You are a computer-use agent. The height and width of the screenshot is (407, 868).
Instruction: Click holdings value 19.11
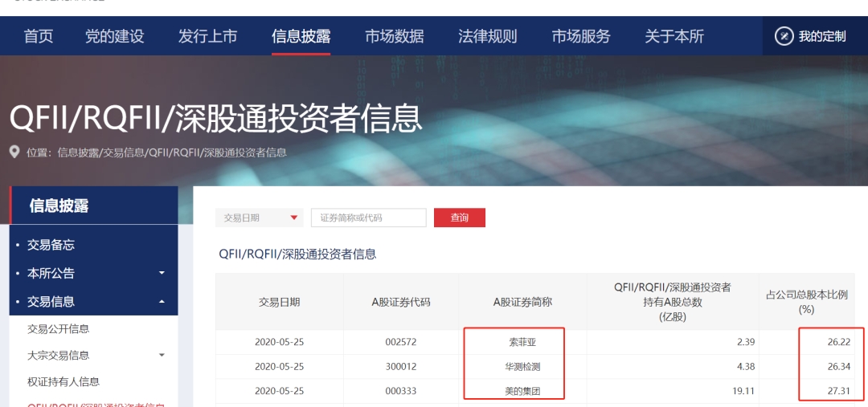(743, 391)
